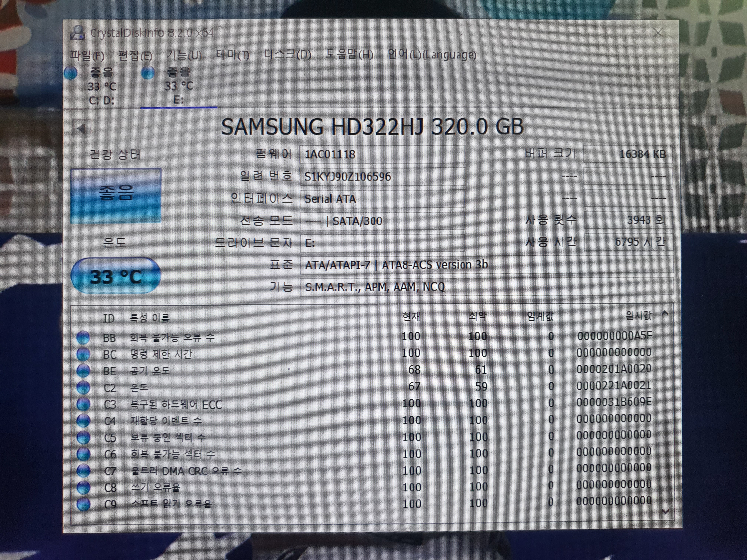Minimize the CrystalDiskInfo window

pos(575,33)
